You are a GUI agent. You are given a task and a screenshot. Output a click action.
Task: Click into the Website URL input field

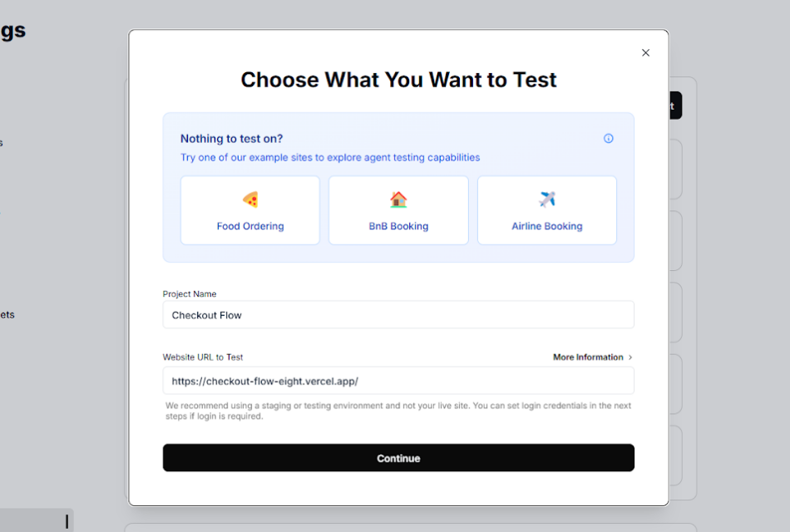click(398, 380)
